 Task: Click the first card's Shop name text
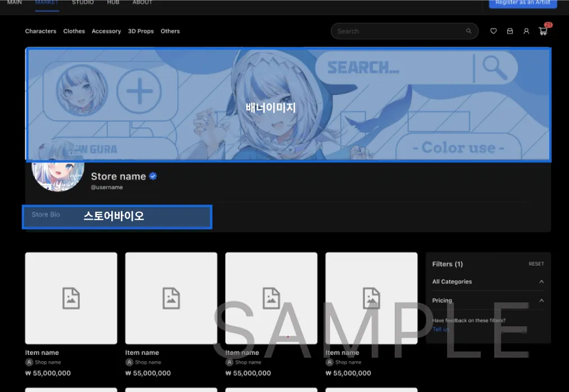coord(48,362)
